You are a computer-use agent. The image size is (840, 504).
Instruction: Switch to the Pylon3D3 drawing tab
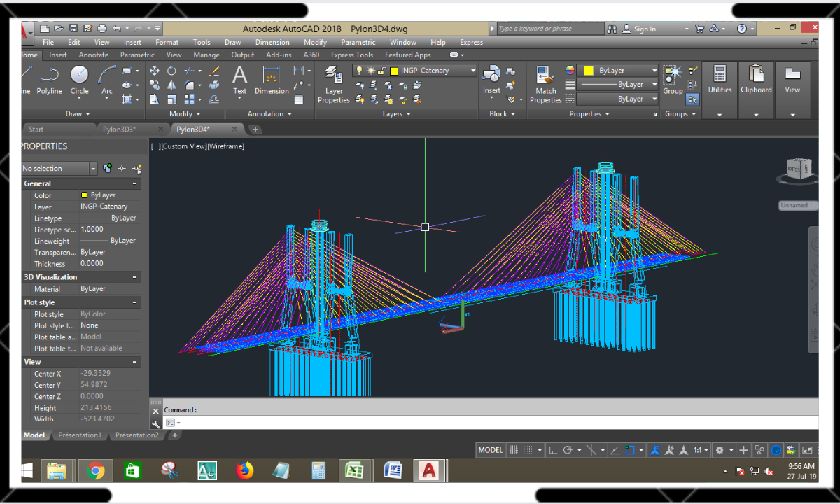point(119,129)
